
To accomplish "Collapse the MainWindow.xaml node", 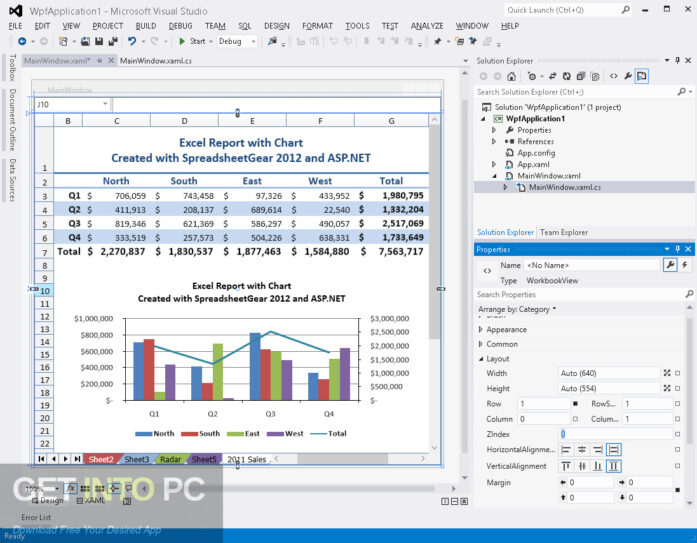I will tap(494, 176).
